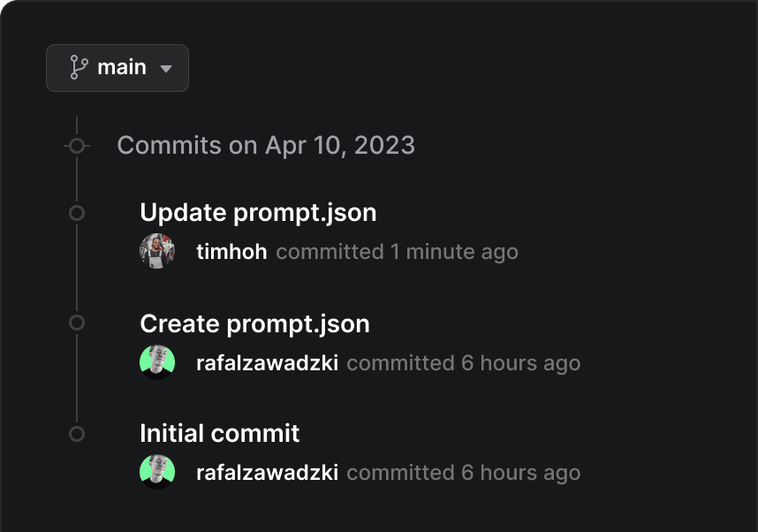Click the timeline dot beside Create prompt.json
This screenshot has width=758, height=532.
(x=77, y=323)
